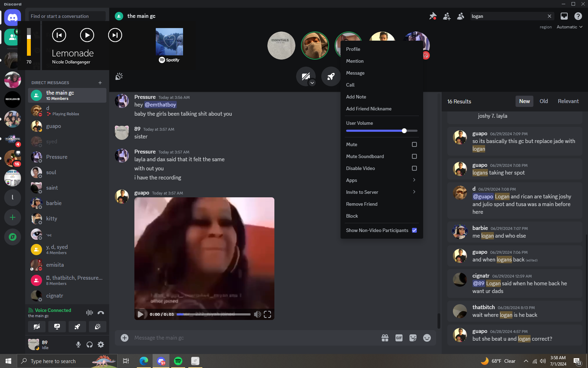588x368 pixels.
Task: Uncheck Show Non-Video Participants
Action: pyautogui.click(x=414, y=230)
